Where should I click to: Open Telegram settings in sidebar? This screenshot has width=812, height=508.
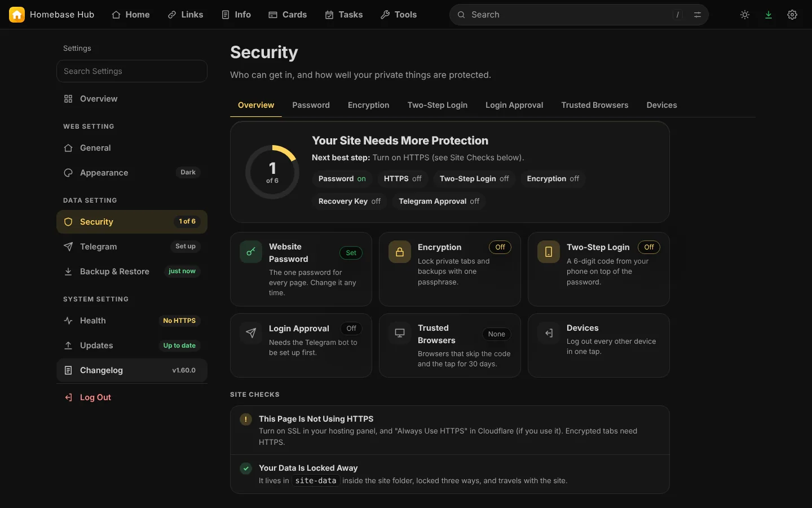(132, 247)
